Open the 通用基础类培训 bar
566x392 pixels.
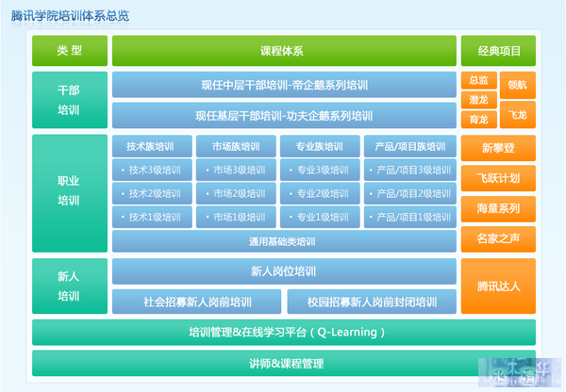click(284, 241)
